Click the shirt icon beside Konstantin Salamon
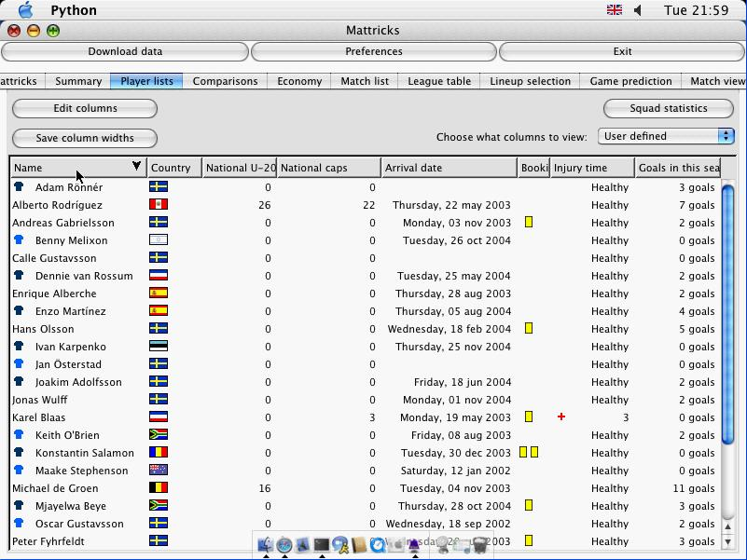747x560 pixels. [x=19, y=452]
